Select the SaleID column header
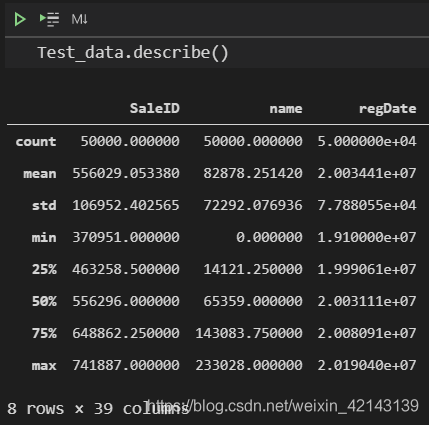This screenshot has height=425, width=429. (x=155, y=108)
